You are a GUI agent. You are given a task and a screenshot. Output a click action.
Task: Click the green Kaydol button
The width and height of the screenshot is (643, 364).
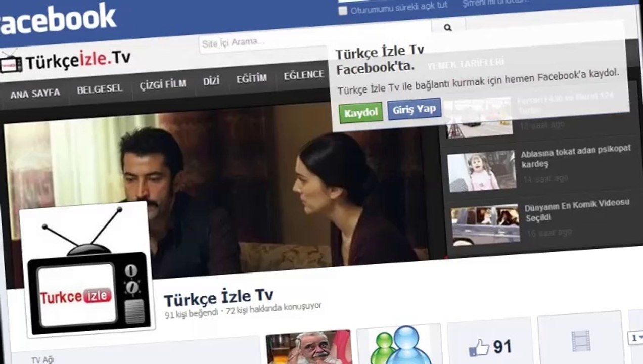pos(361,113)
